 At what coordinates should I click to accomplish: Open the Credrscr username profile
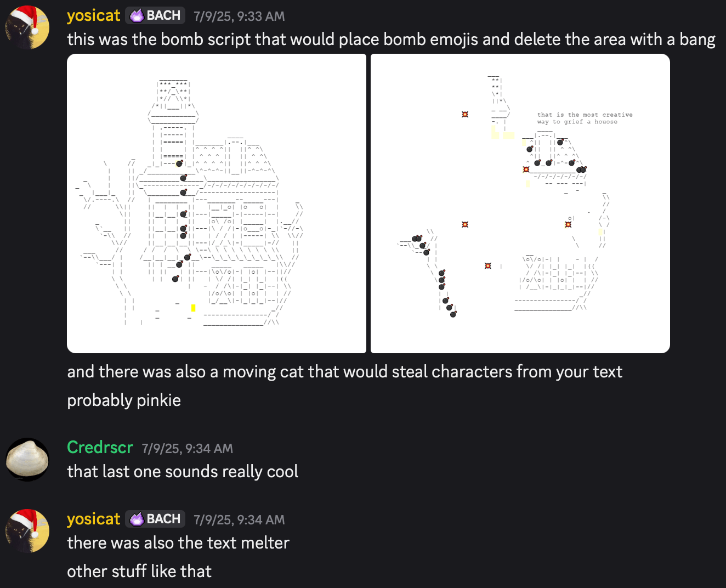tap(100, 448)
